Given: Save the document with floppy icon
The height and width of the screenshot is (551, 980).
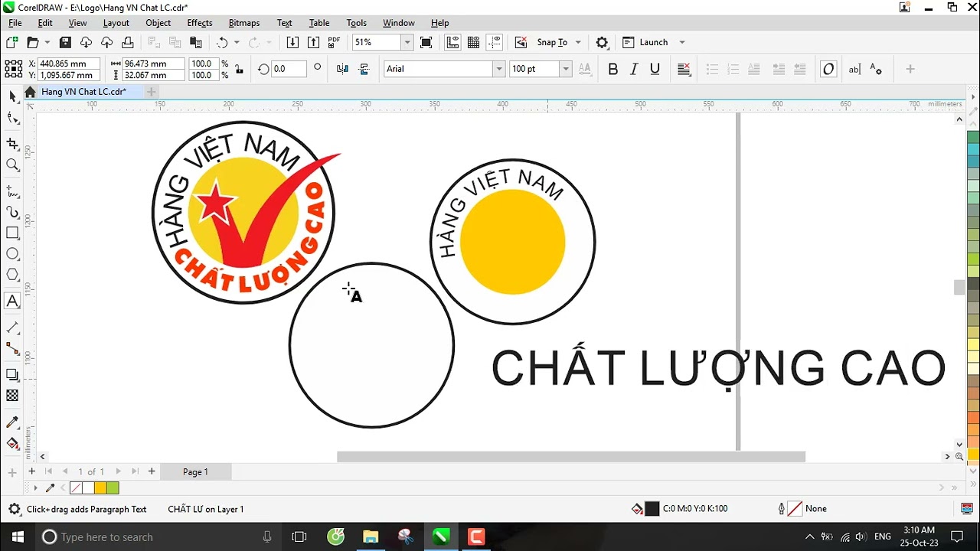Looking at the screenshot, I should pos(65,42).
